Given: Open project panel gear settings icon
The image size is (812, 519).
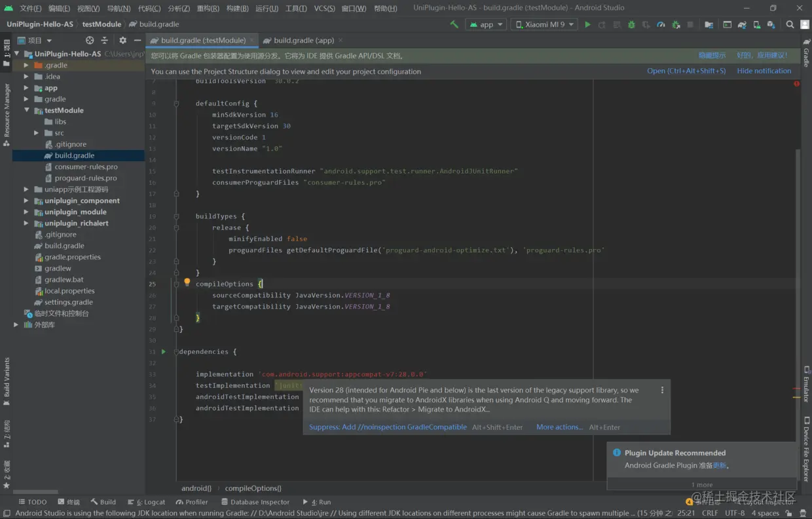Looking at the screenshot, I should [122, 40].
